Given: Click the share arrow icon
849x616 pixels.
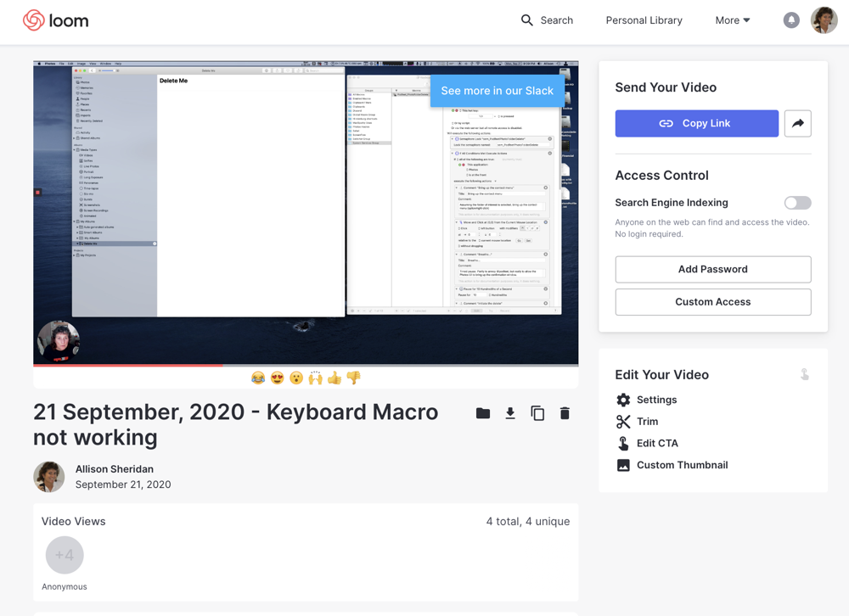Looking at the screenshot, I should click(x=797, y=124).
